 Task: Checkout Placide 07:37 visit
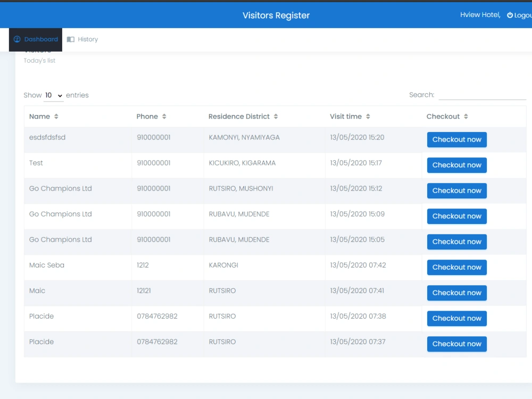click(x=456, y=344)
